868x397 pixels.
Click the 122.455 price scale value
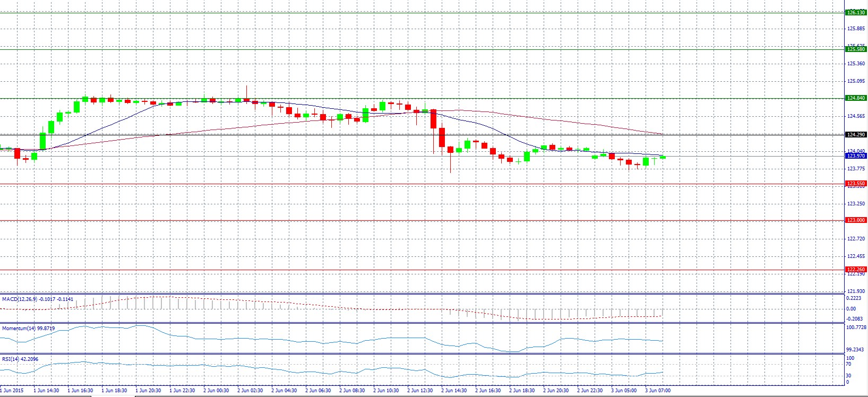tap(856, 256)
